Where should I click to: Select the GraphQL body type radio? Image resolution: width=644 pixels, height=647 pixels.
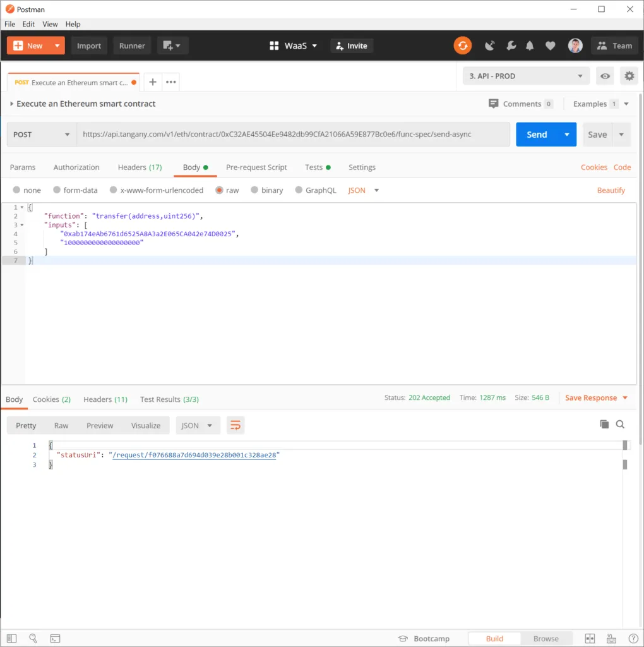(x=299, y=190)
